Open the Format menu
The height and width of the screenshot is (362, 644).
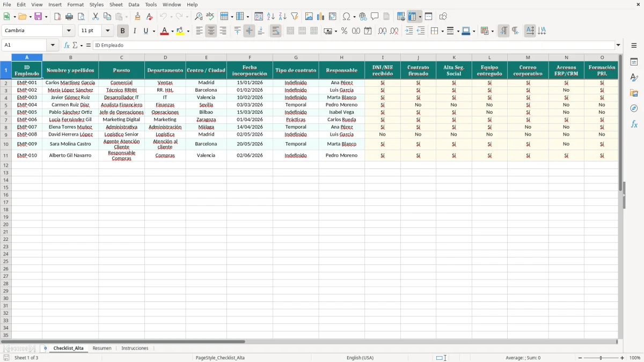[x=76, y=4]
